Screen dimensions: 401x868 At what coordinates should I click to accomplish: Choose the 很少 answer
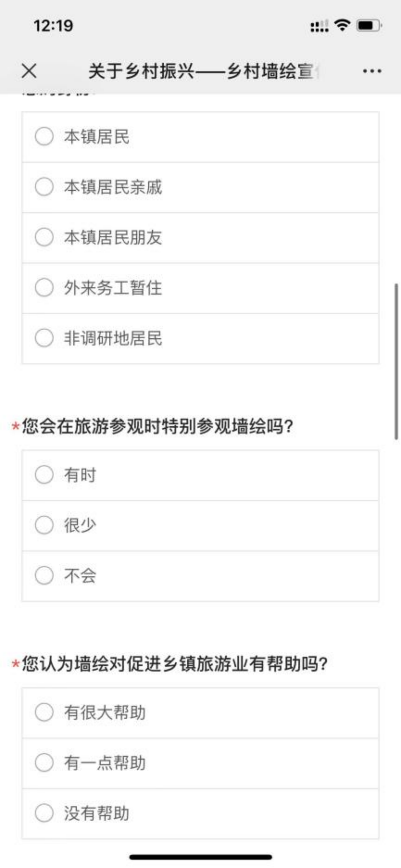(44, 525)
